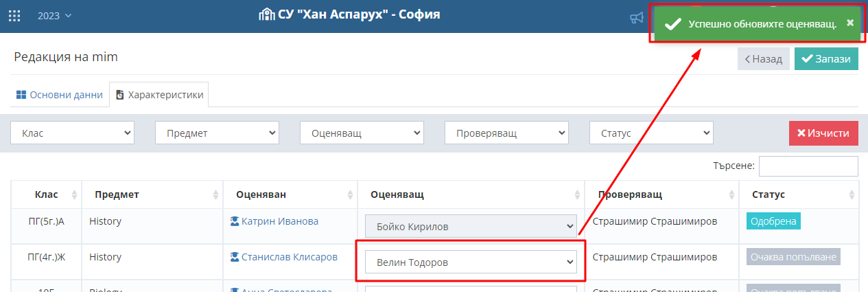Open the apps grid menu icon
This screenshot has width=868, height=292.
click(x=14, y=15)
